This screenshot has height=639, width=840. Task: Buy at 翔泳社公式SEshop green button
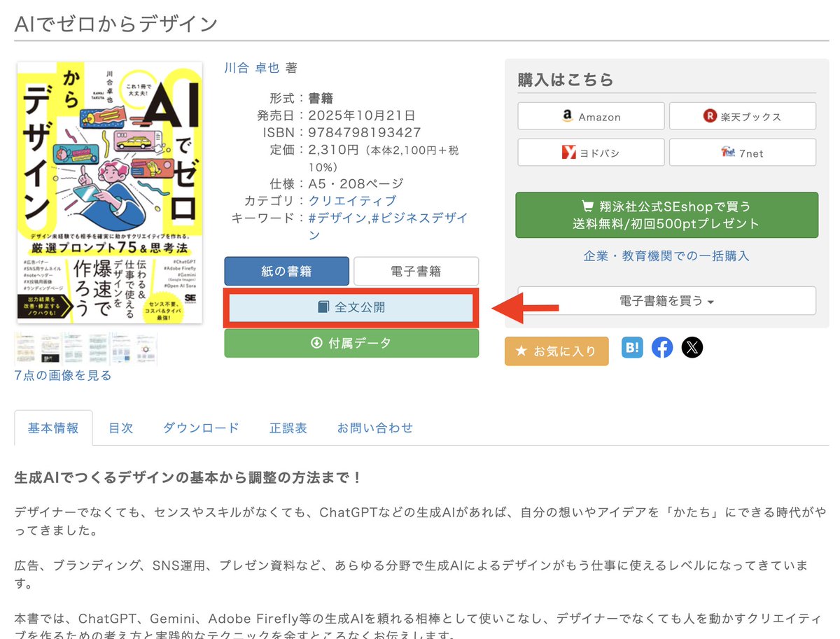(666, 215)
